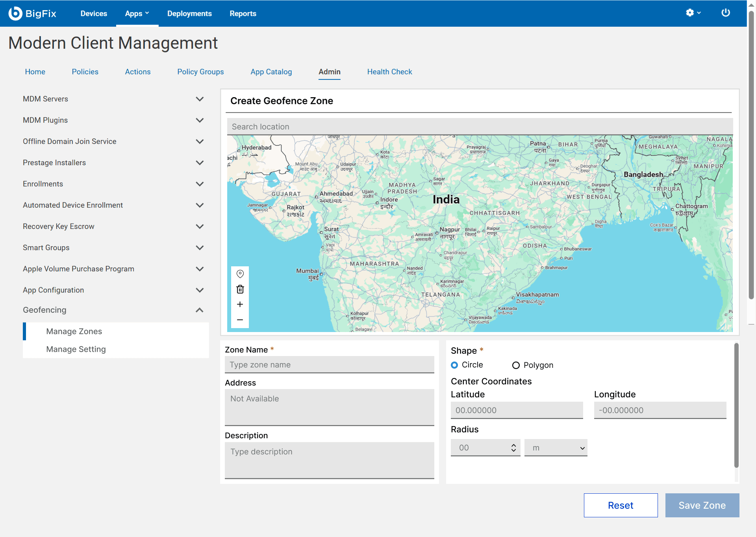
Task: Switch to the Admin tab
Action: tap(330, 72)
